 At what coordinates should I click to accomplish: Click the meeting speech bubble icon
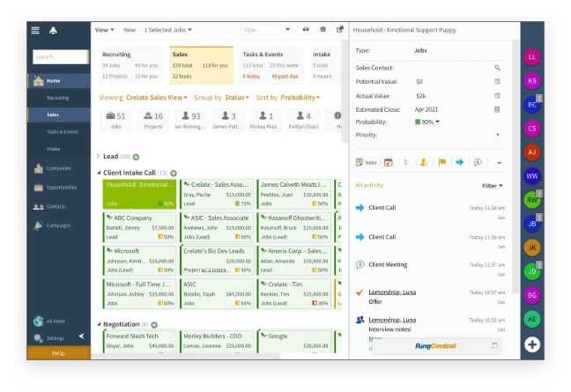pos(478,162)
